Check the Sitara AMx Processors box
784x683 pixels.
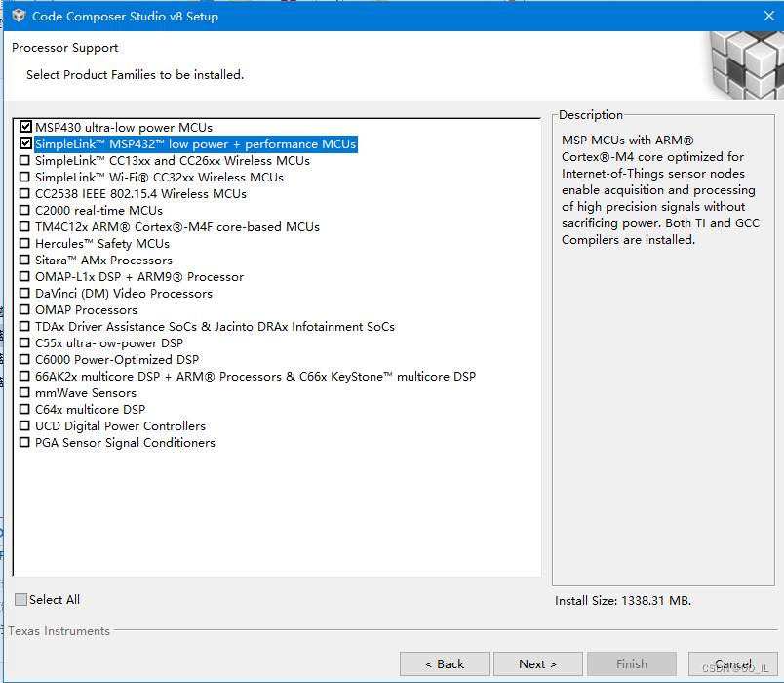[24, 260]
